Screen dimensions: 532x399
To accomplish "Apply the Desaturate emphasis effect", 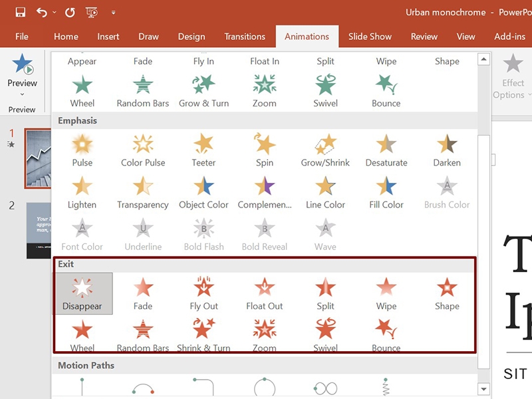I will 386,150.
